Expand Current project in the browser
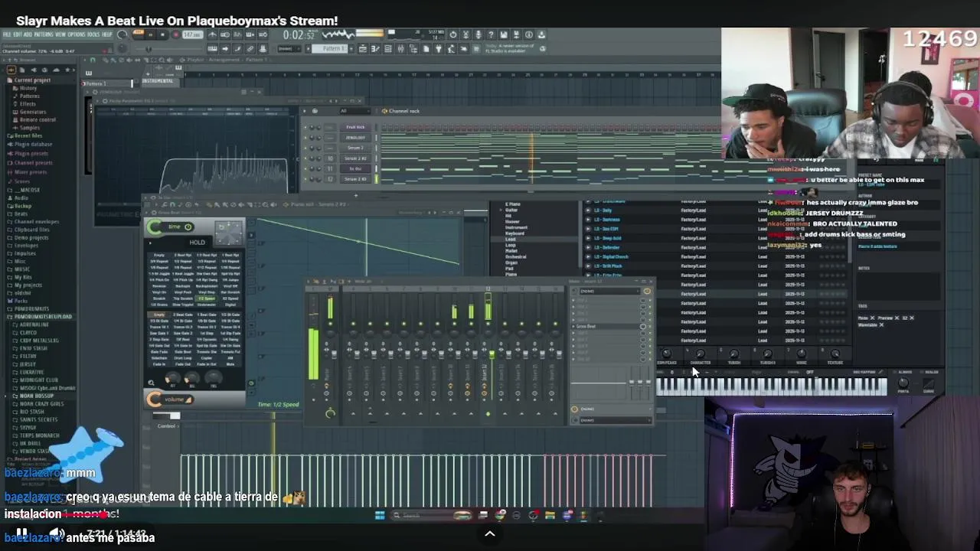980x551 pixels. [x=32, y=80]
